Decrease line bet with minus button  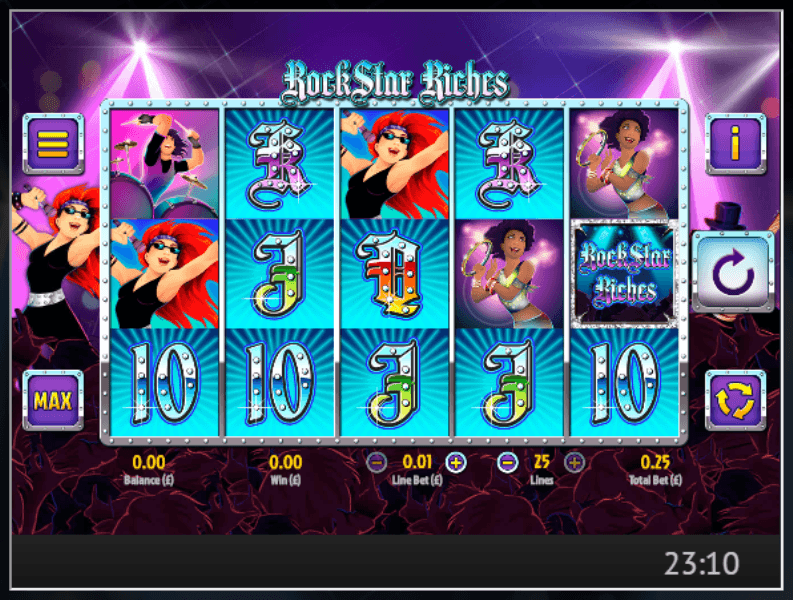[x=377, y=462]
